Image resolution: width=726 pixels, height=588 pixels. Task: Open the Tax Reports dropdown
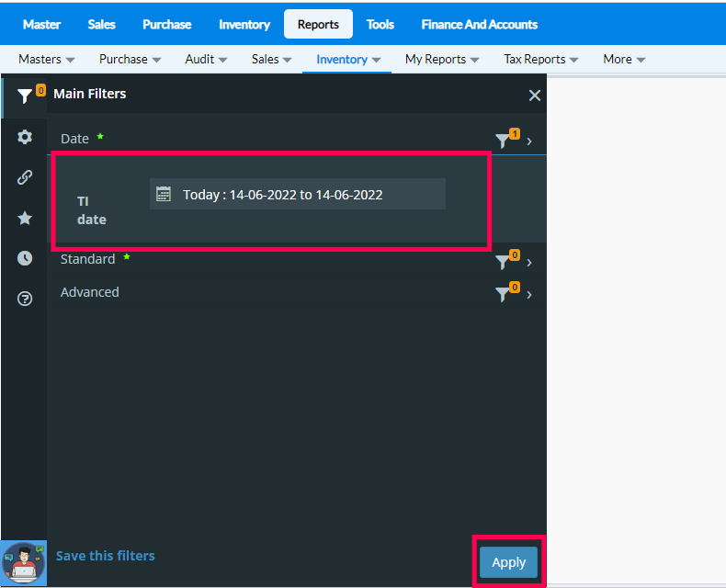[541, 60]
